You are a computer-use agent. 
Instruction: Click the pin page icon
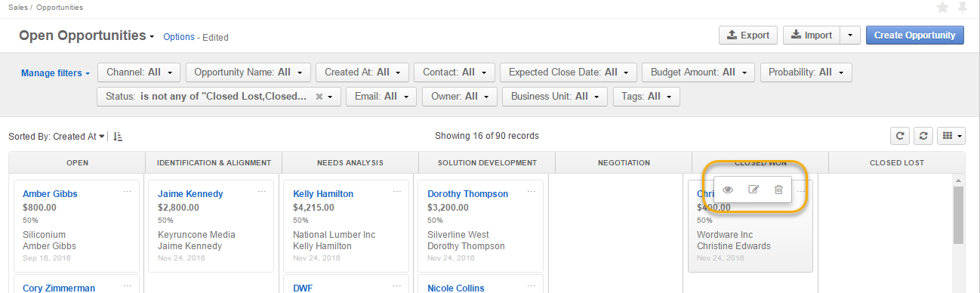point(962,8)
